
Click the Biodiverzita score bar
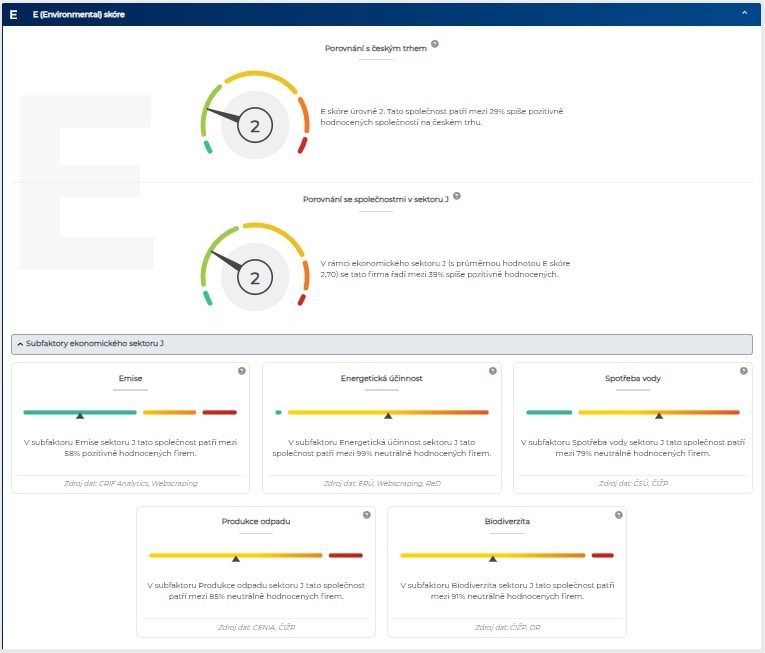[x=506, y=555]
